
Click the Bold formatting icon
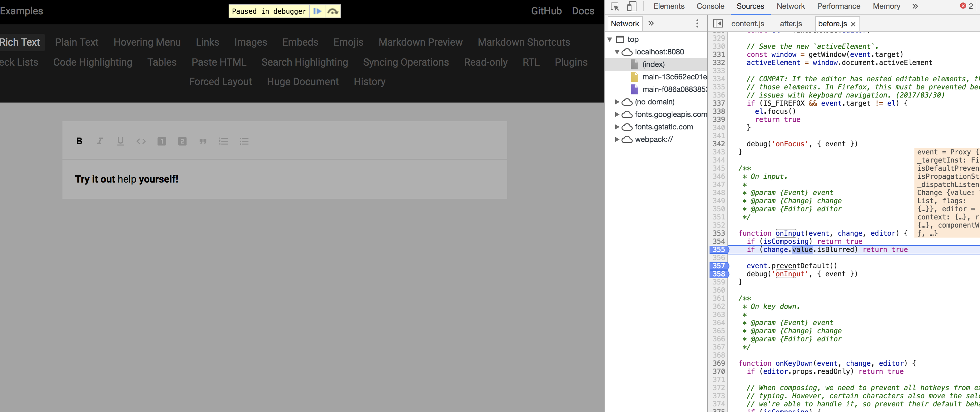click(79, 141)
